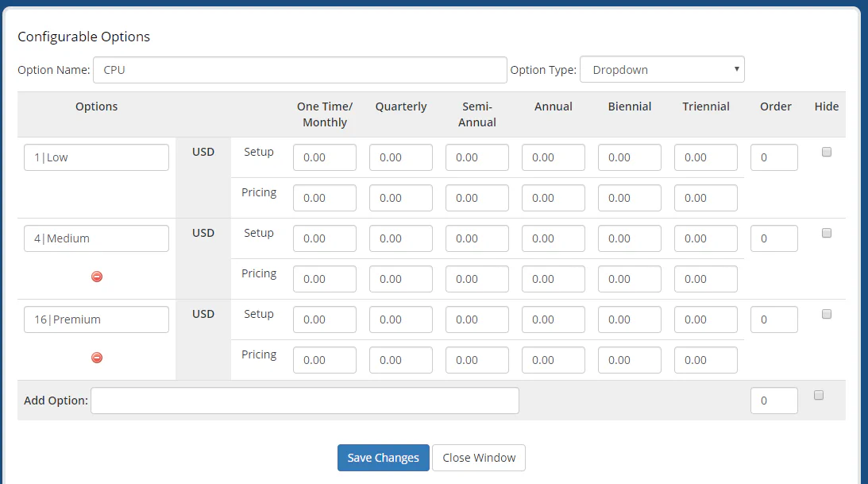
Task: Edit the 4|Medium option name field
Action: click(x=96, y=238)
